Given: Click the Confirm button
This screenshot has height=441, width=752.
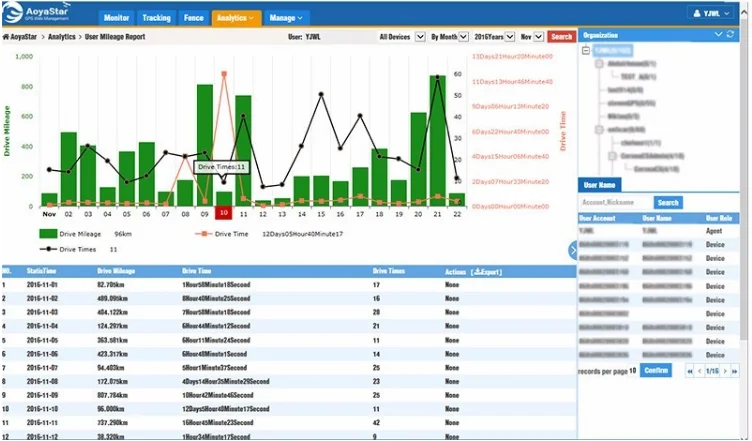Looking at the screenshot, I should 656,371.
